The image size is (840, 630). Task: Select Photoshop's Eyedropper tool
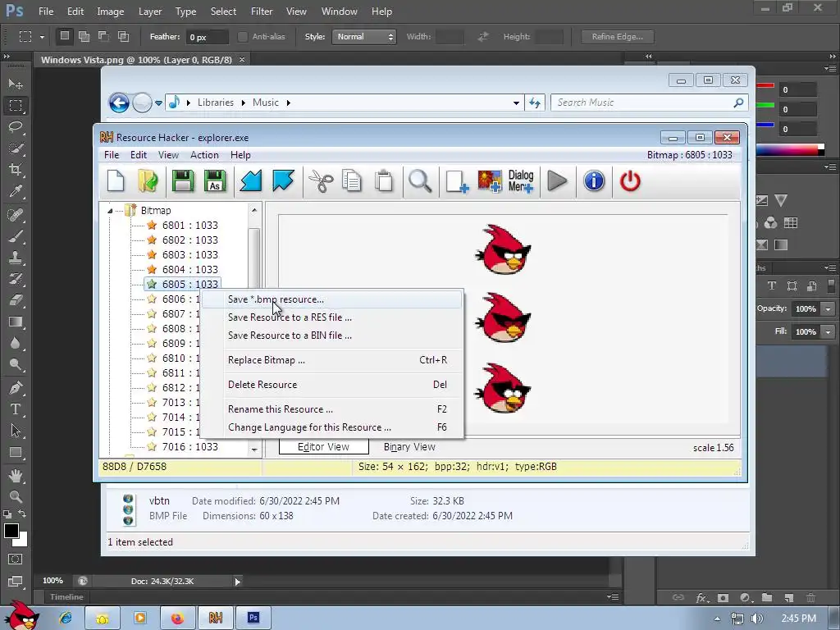click(x=16, y=191)
